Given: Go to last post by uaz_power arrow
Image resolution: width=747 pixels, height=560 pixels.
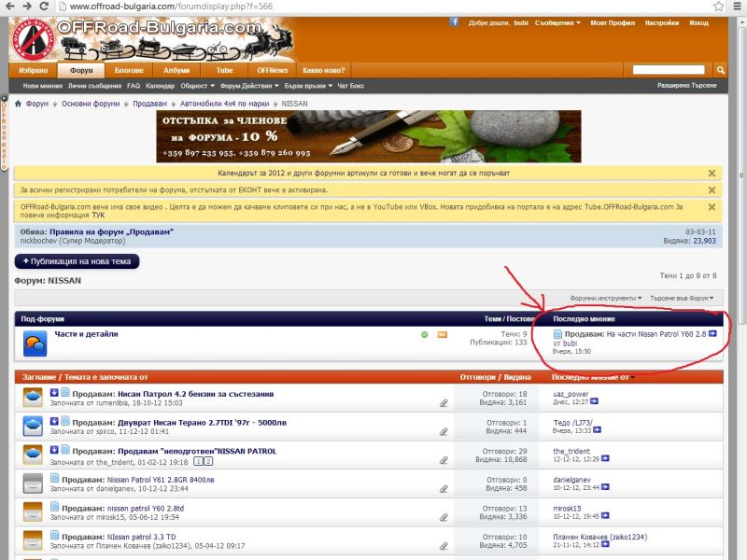Looking at the screenshot, I should 594,401.
